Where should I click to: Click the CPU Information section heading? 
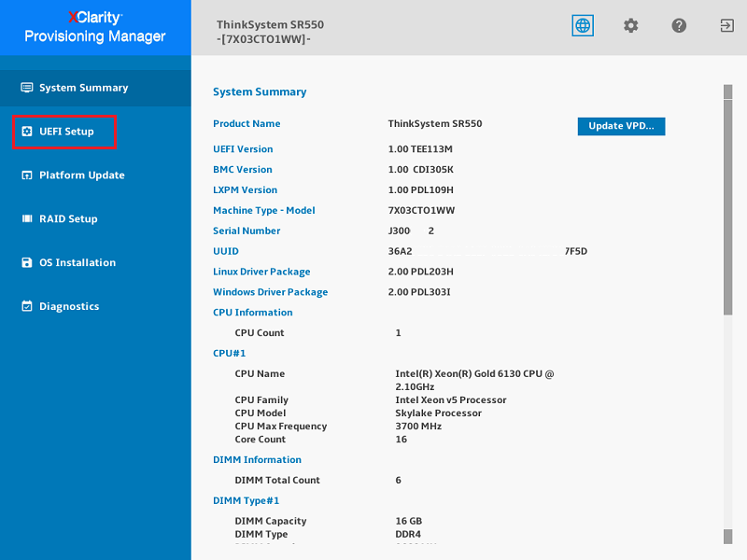click(x=252, y=313)
